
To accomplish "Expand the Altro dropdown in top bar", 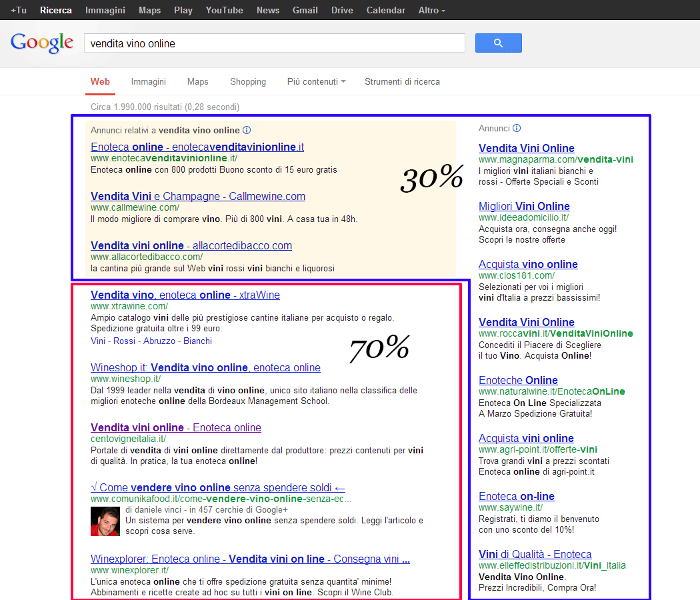I will click(432, 10).
